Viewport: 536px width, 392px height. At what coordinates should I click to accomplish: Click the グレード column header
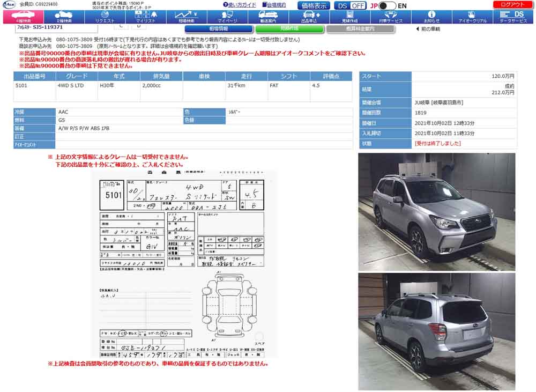(77, 76)
